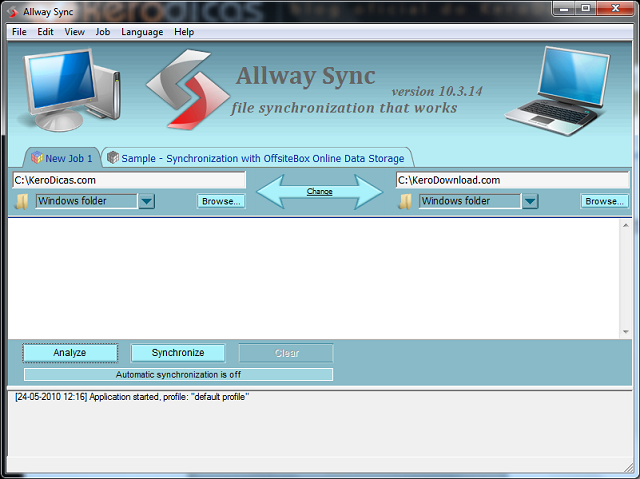Click the Allway Sync title bar icon
The image size is (640, 479).
(13, 12)
